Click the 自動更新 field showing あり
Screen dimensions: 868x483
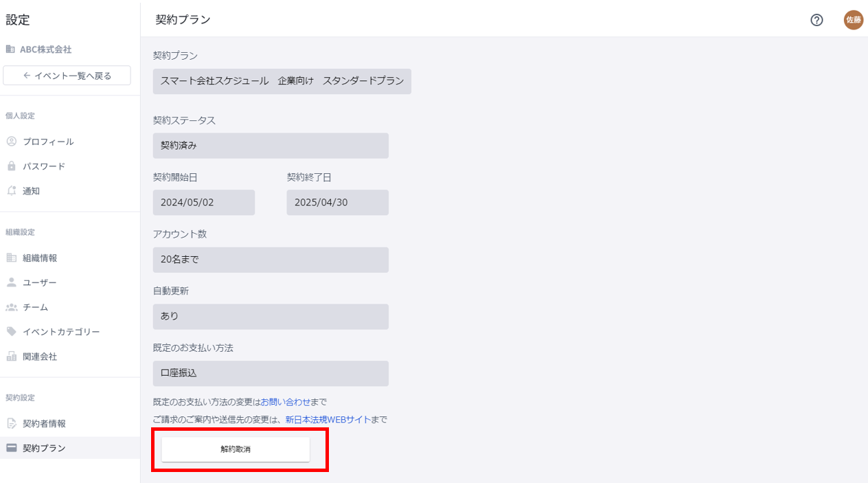click(271, 317)
